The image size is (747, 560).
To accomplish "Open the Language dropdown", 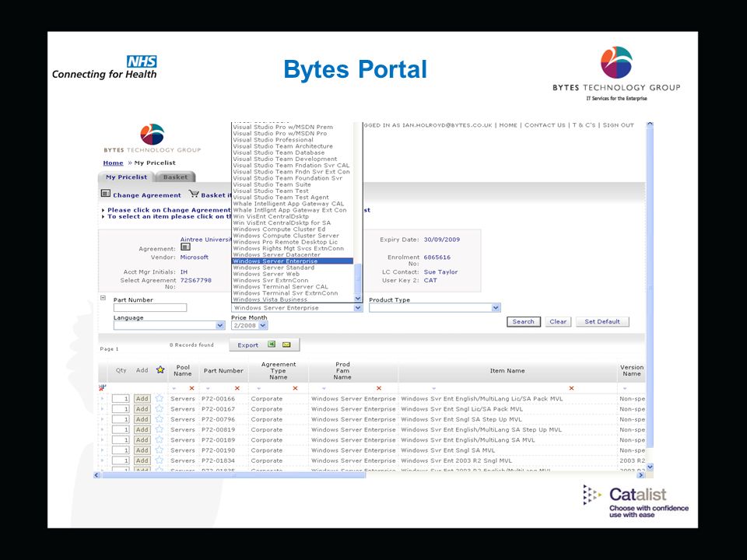I will coord(220,325).
